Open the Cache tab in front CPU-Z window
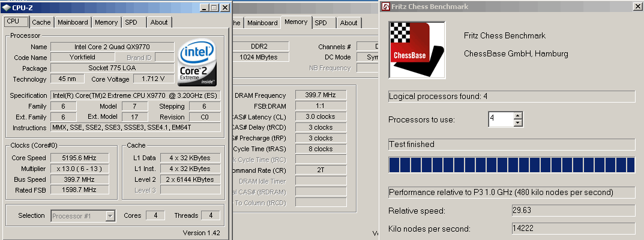 [x=41, y=23]
